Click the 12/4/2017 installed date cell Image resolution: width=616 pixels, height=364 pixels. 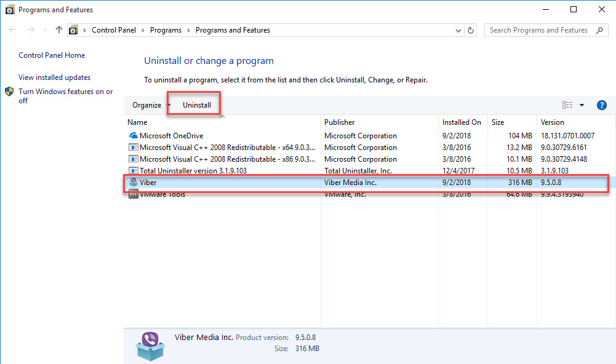(458, 171)
